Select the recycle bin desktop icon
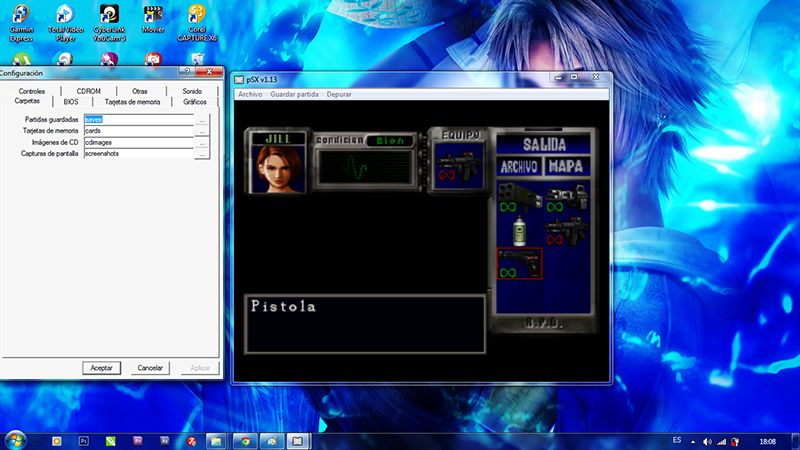 197,59
